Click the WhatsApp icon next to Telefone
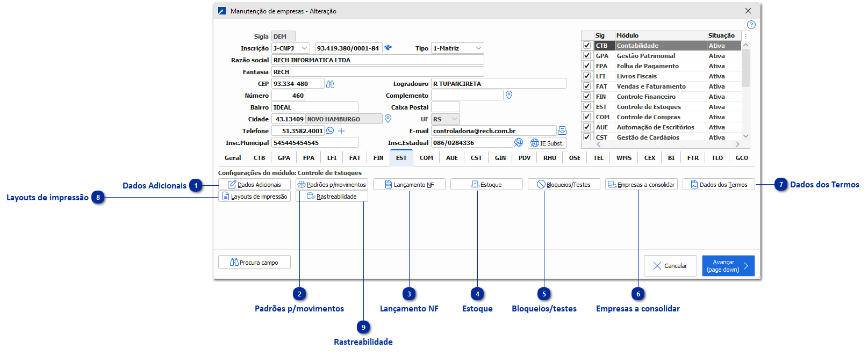This screenshot has height=356, width=868. (330, 130)
